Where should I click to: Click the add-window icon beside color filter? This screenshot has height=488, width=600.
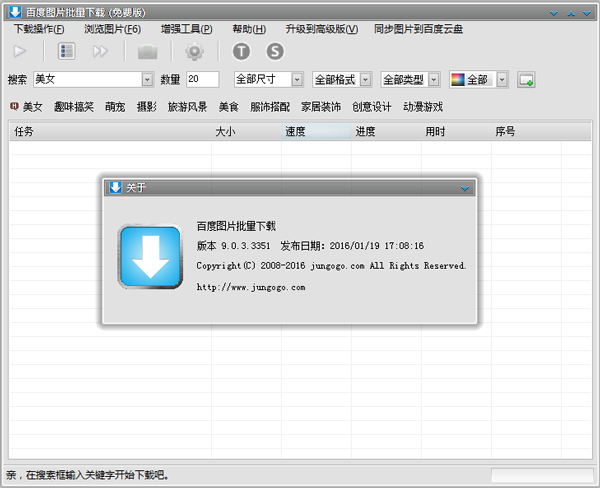point(526,80)
